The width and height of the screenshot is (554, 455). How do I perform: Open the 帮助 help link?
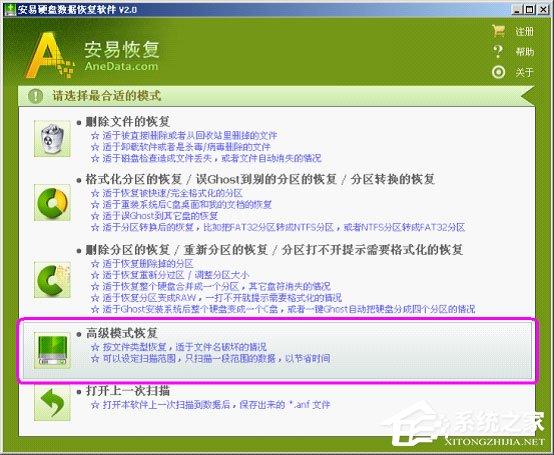click(524, 52)
